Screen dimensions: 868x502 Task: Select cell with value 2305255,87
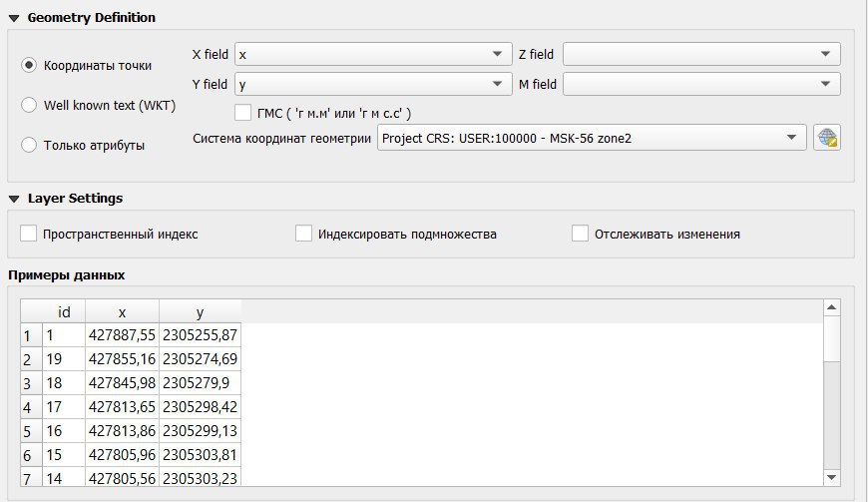(x=200, y=335)
